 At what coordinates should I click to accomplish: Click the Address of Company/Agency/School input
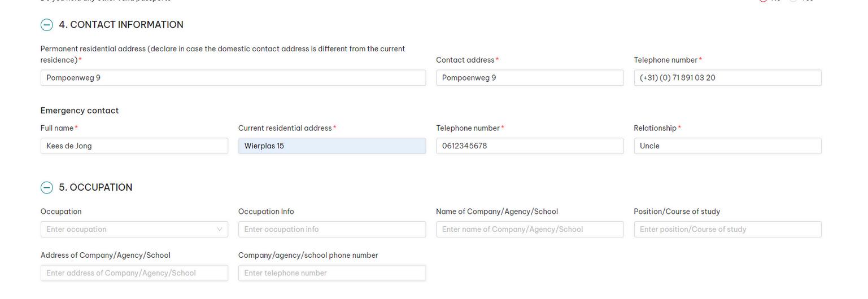(x=134, y=273)
